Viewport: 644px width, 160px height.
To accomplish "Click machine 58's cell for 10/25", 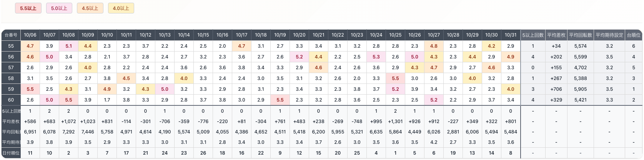I will tap(395, 78).
